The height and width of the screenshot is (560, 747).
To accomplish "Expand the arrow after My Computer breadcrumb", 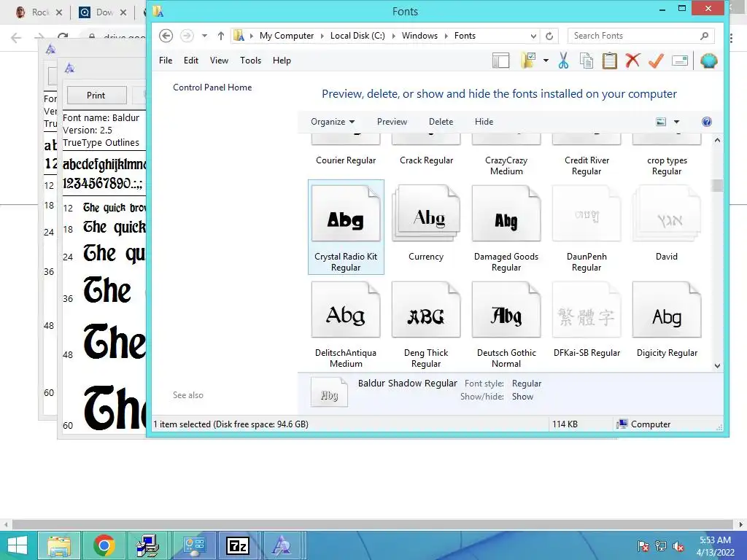I will tap(322, 36).
